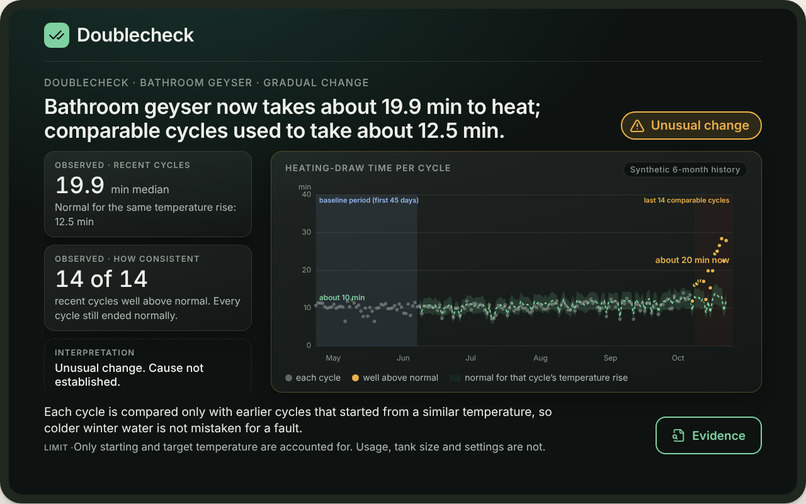Viewport: 806px width, 504px height.
Task: Click the 'Aug' x-axis label
Action: click(x=540, y=358)
